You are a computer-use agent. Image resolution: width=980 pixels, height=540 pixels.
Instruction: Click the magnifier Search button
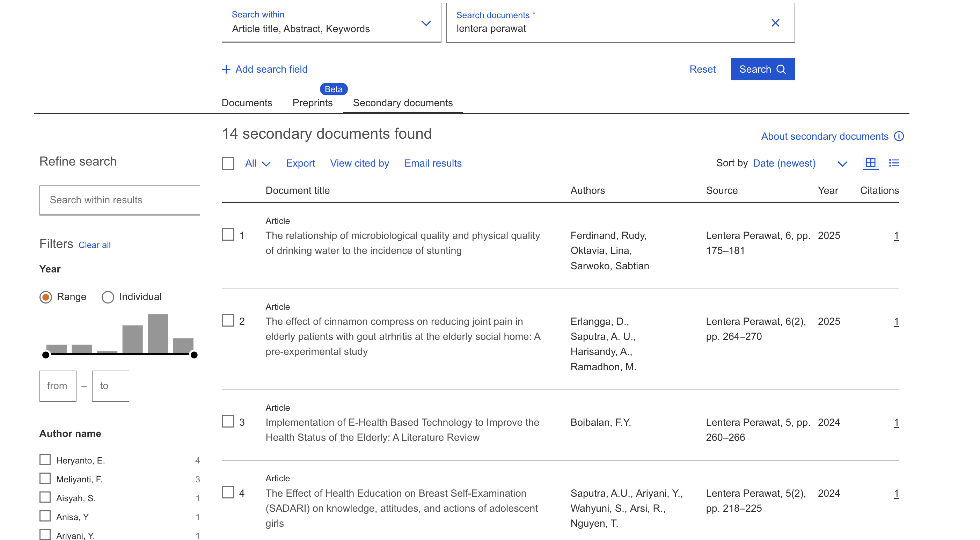coord(762,69)
